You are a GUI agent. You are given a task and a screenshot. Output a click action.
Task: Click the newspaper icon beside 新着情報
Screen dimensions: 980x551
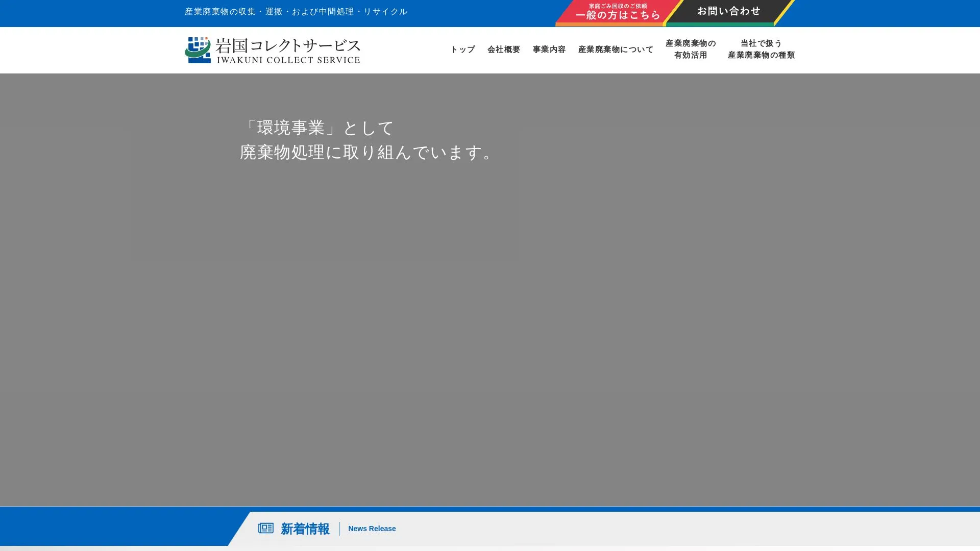pyautogui.click(x=265, y=528)
